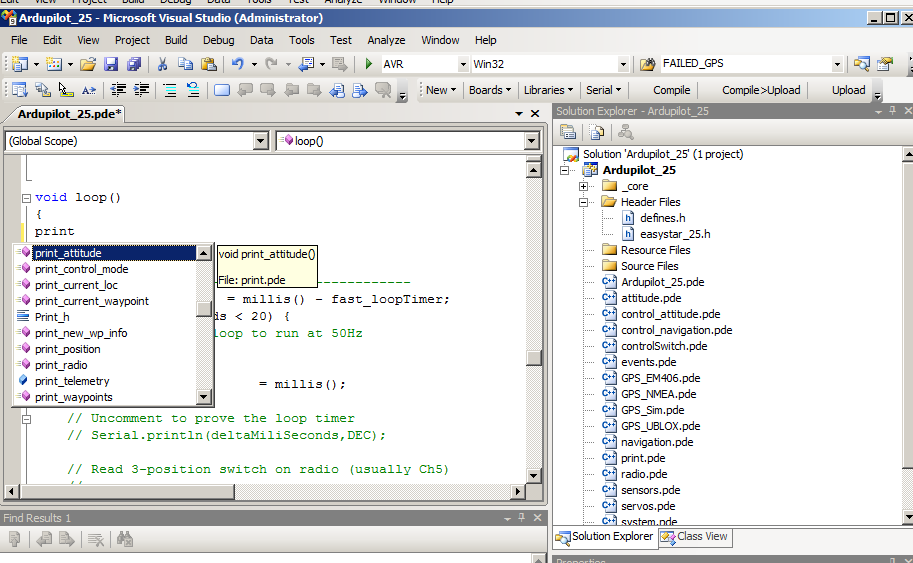Viewport: 913px width, 563px height.
Task: Expand the _core folder node
Action: point(583,186)
